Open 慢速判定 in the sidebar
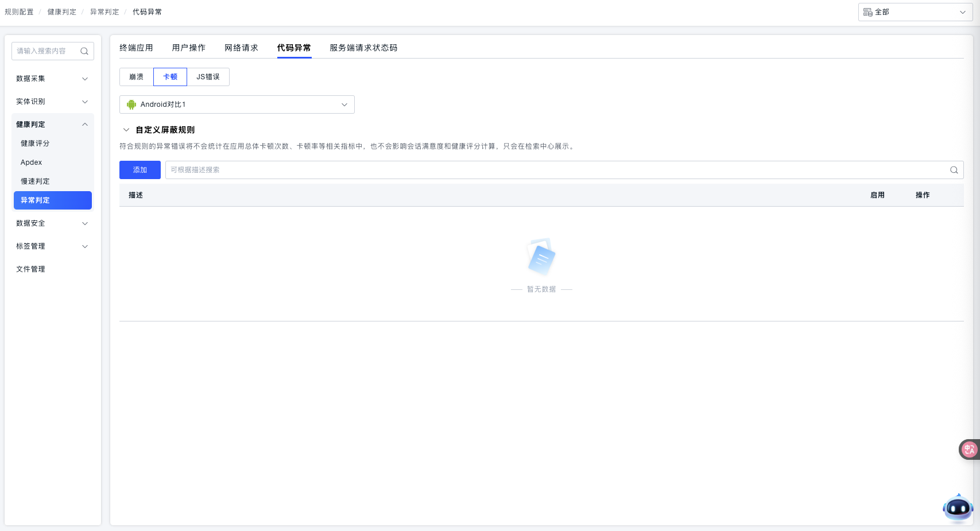This screenshot has height=531, width=980. (36, 181)
